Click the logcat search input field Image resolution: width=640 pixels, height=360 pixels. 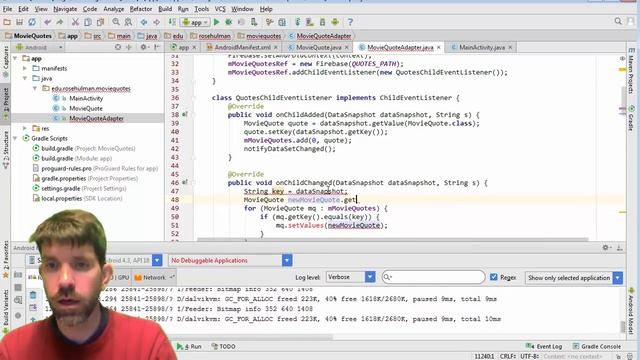click(x=433, y=277)
